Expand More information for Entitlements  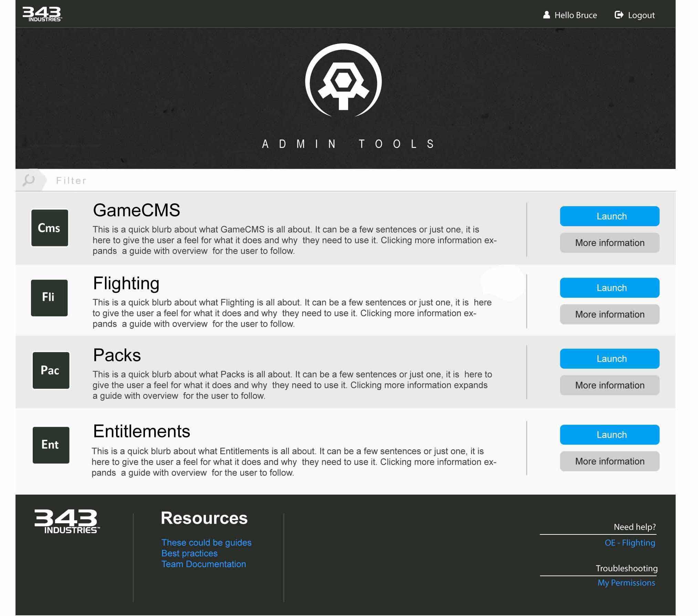pyautogui.click(x=610, y=461)
